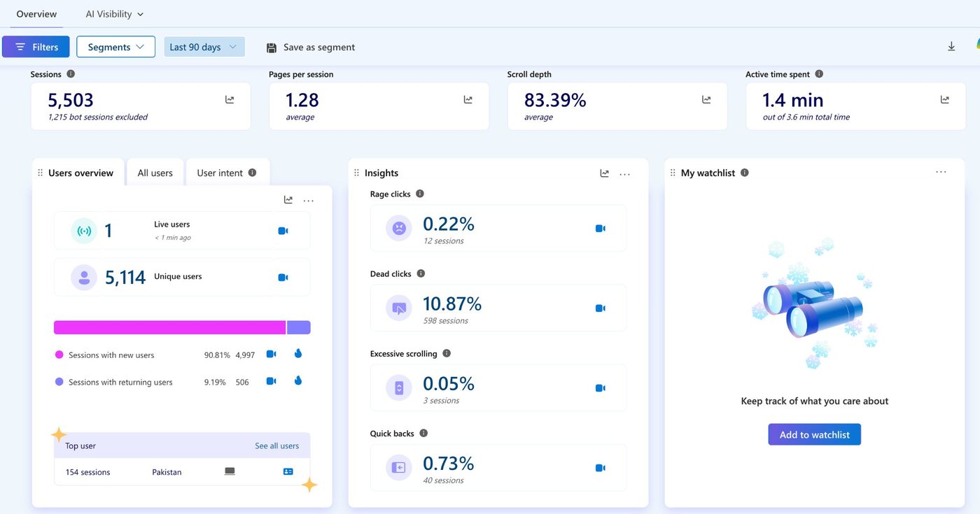Click the Pakistan country text
The image size is (980, 514).
(167, 472)
